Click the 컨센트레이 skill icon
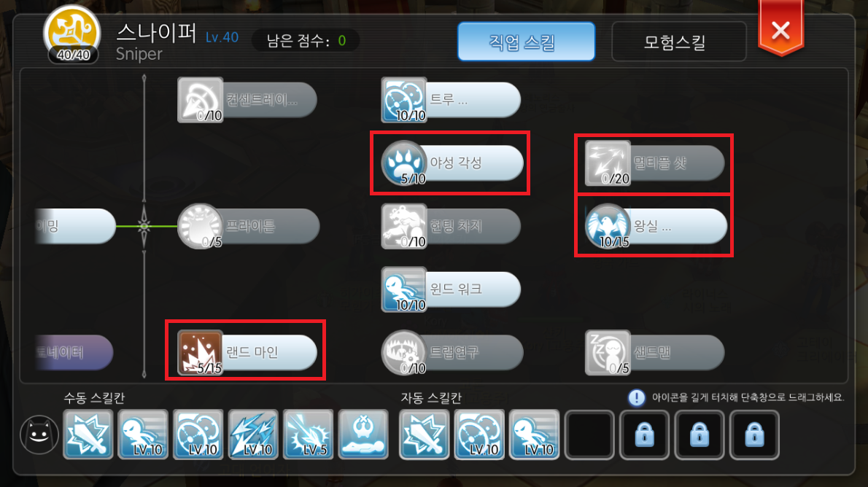This screenshot has height=487, width=868. [200, 100]
